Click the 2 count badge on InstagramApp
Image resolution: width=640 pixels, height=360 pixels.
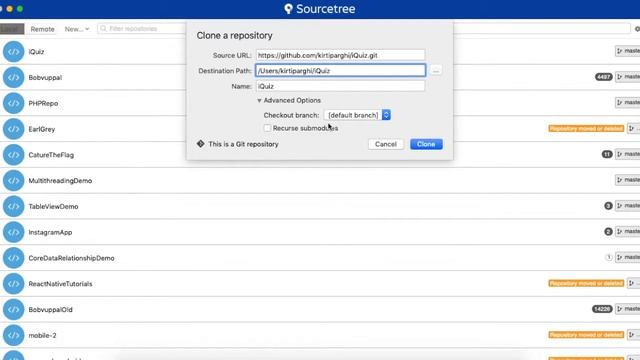pyautogui.click(x=608, y=231)
